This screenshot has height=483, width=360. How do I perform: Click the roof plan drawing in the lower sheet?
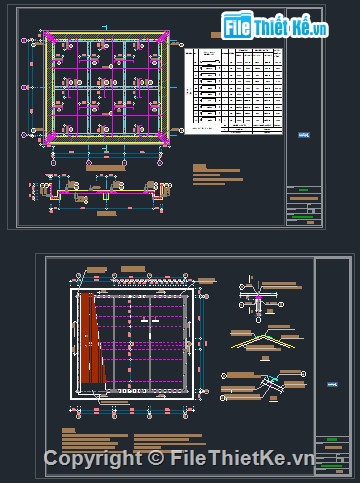click(132, 344)
